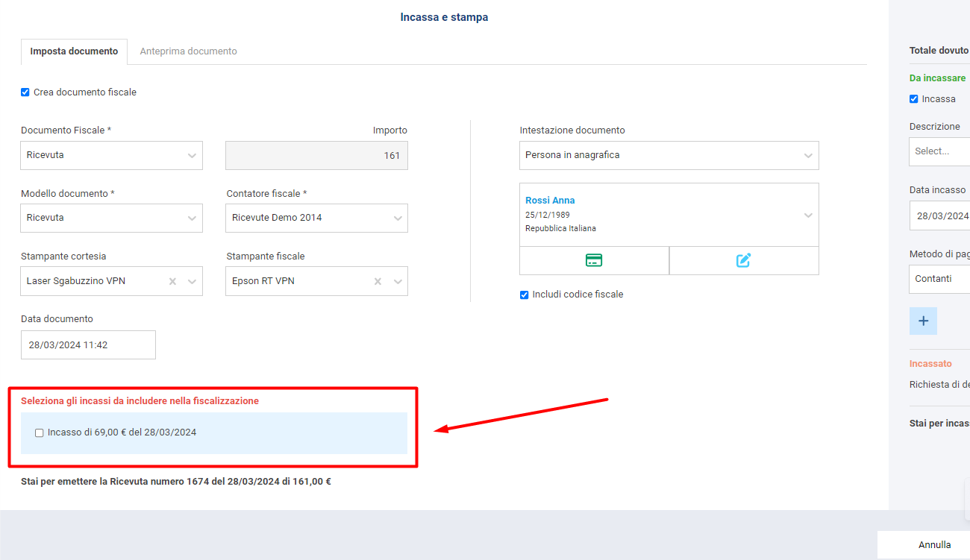
Task: Switch to the Anteprima documento tab
Action: point(188,51)
